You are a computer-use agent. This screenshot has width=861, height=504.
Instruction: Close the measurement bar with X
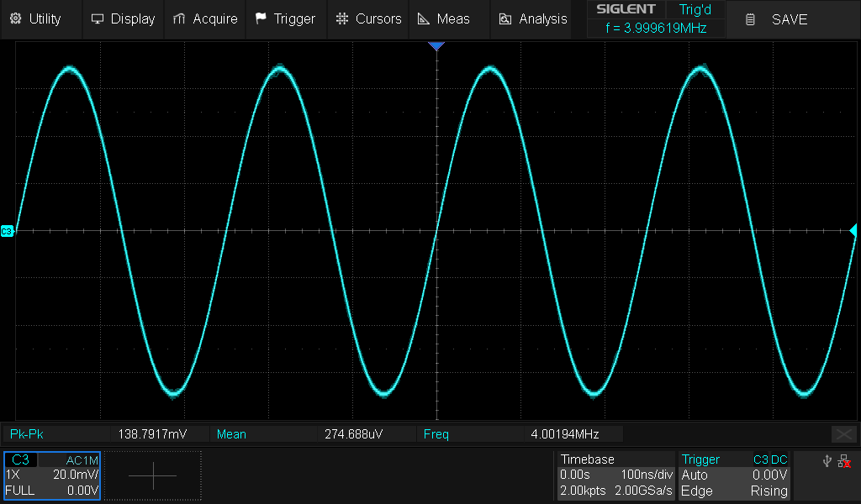click(843, 434)
